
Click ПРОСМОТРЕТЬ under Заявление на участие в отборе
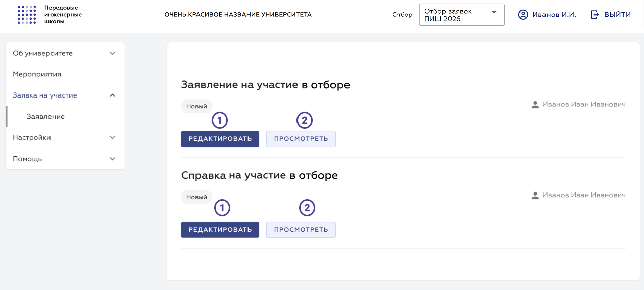tap(301, 139)
